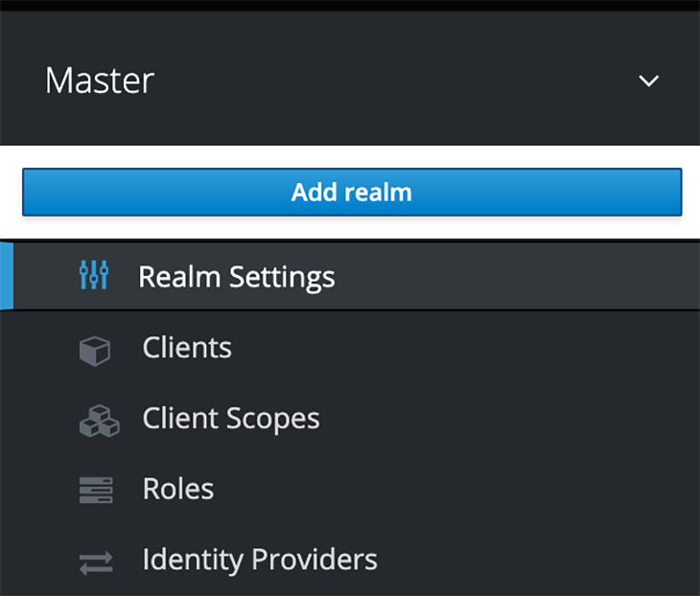Open Realm Settings menu item

click(x=236, y=277)
